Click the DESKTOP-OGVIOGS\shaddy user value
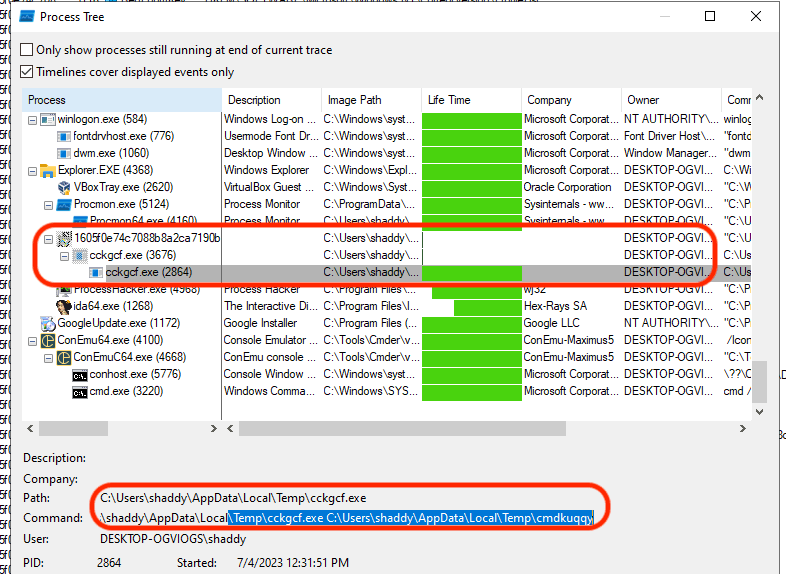 tap(173, 539)
